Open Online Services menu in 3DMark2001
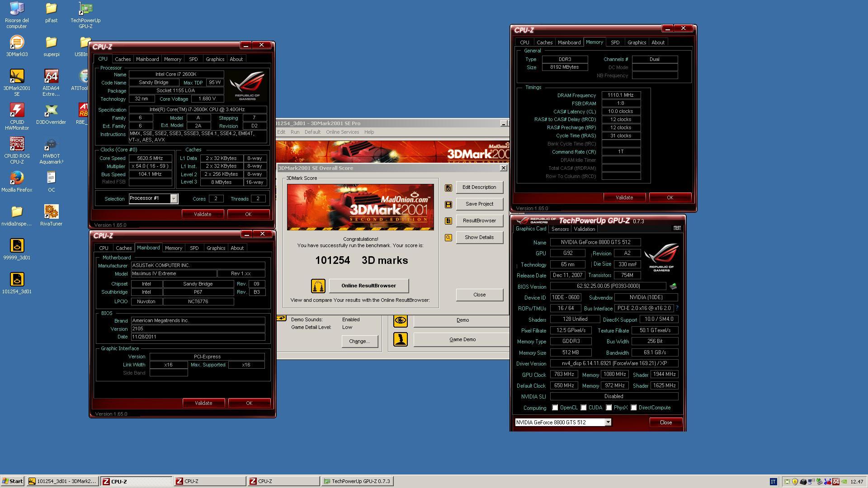Image resolution: width=868 pixels, height=488 pixels. [x=342, y=132]
